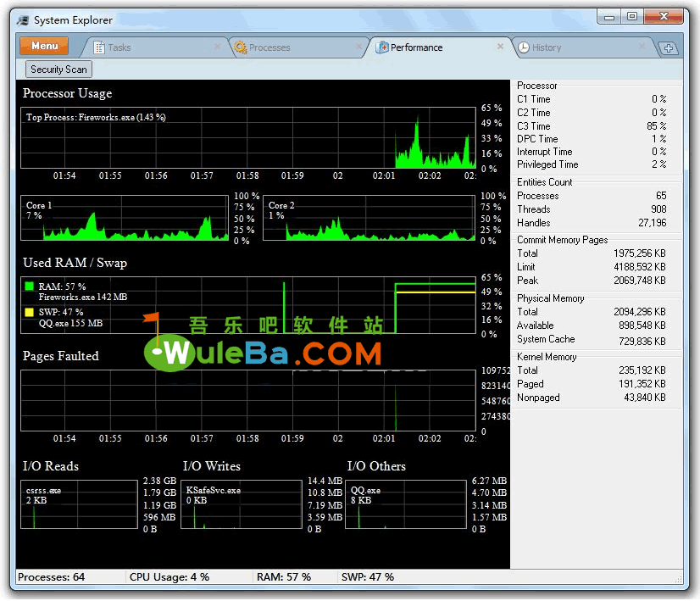Select the "Top Process: Fireworks.exe" label

96,118
